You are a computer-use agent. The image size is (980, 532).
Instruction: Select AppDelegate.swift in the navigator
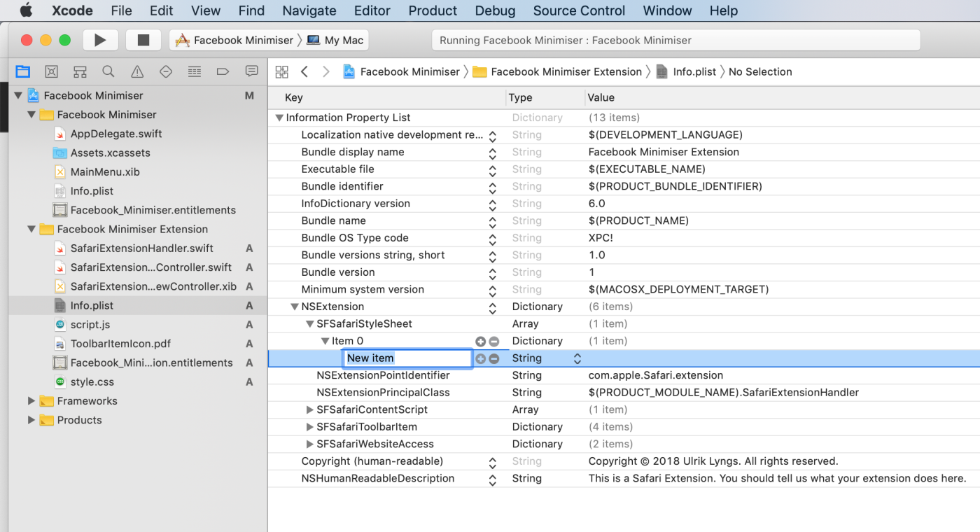(116, 134)
